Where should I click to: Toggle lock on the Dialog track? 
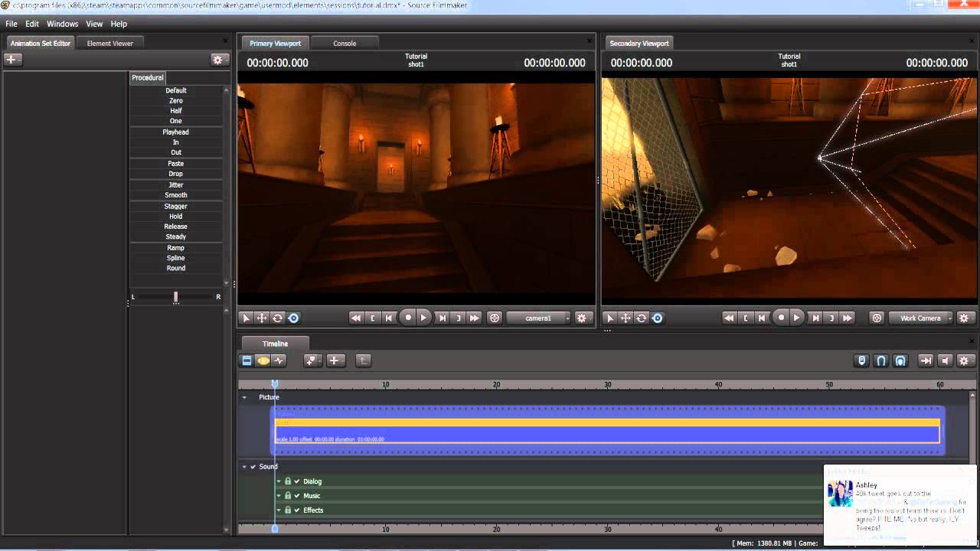tap(288, 481)
